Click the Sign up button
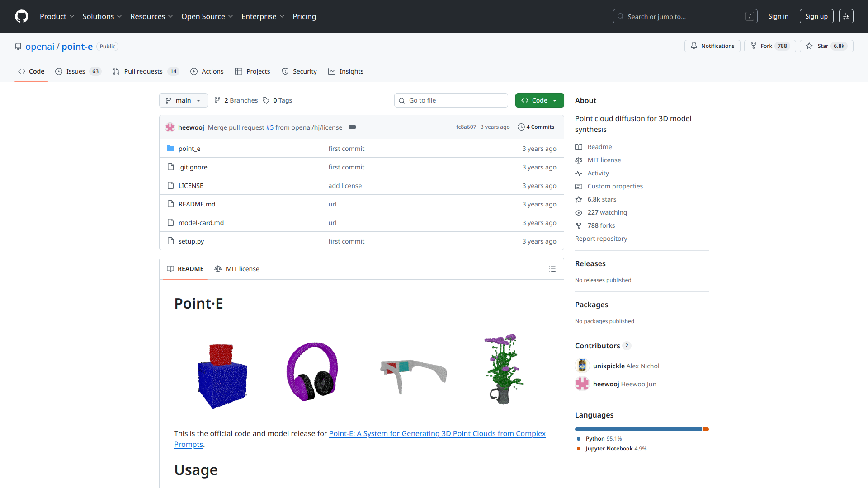The image size is (868, 488). [816, 16]
